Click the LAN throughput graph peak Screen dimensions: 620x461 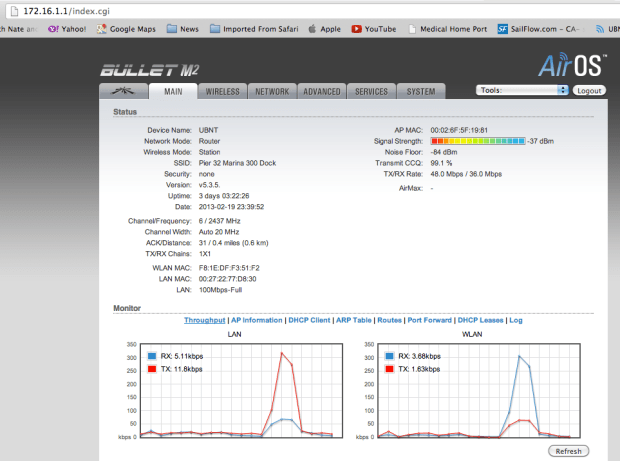point(282,353)
